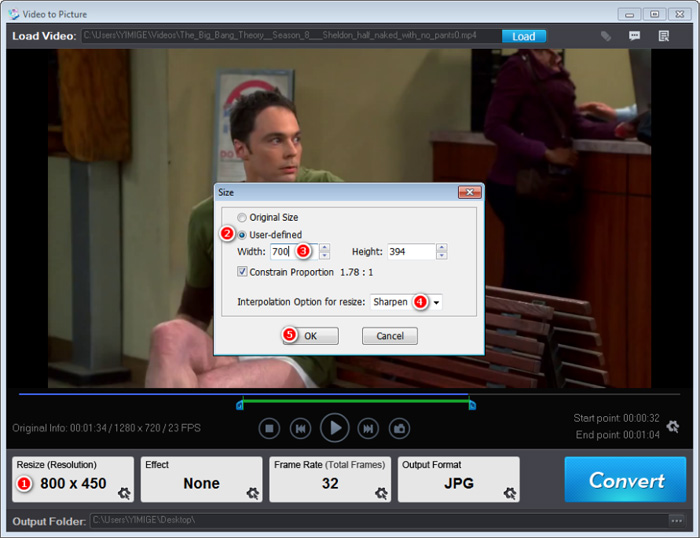Click the Start point 00:00:32 text
700x538 pixels.
(617, 418)
